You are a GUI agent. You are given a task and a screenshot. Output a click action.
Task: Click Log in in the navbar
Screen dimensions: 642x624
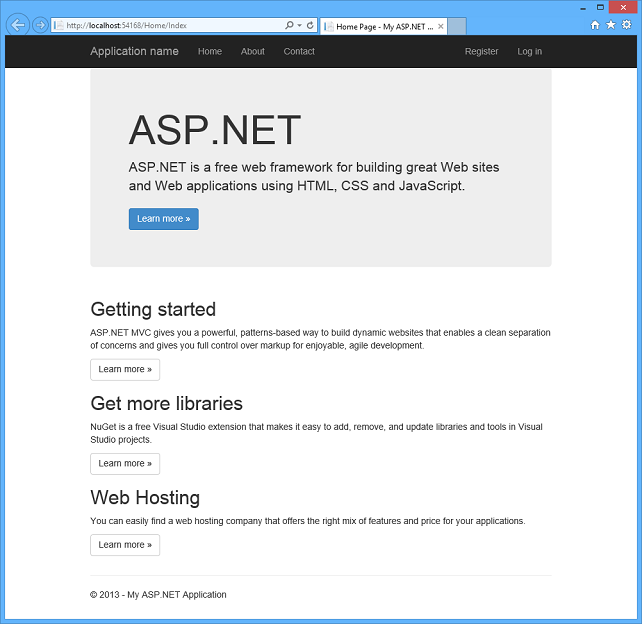pos(529,51)
